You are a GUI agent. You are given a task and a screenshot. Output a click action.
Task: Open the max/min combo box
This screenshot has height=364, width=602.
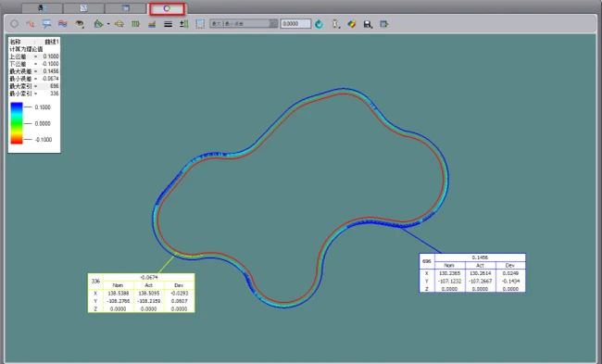pos(244,24)
